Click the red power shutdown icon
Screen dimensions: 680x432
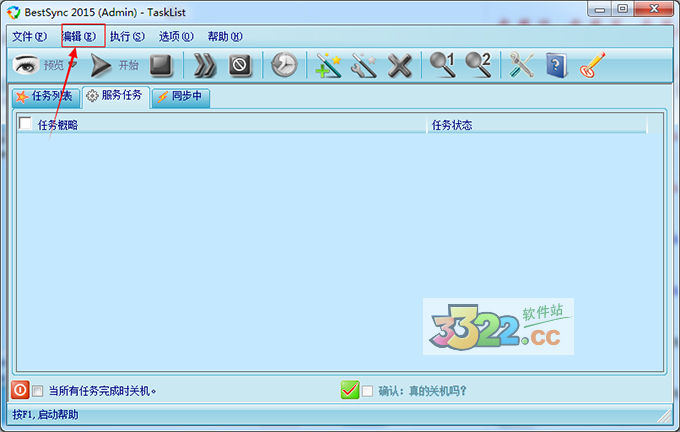pyautogui.click(x=20, y=390)
